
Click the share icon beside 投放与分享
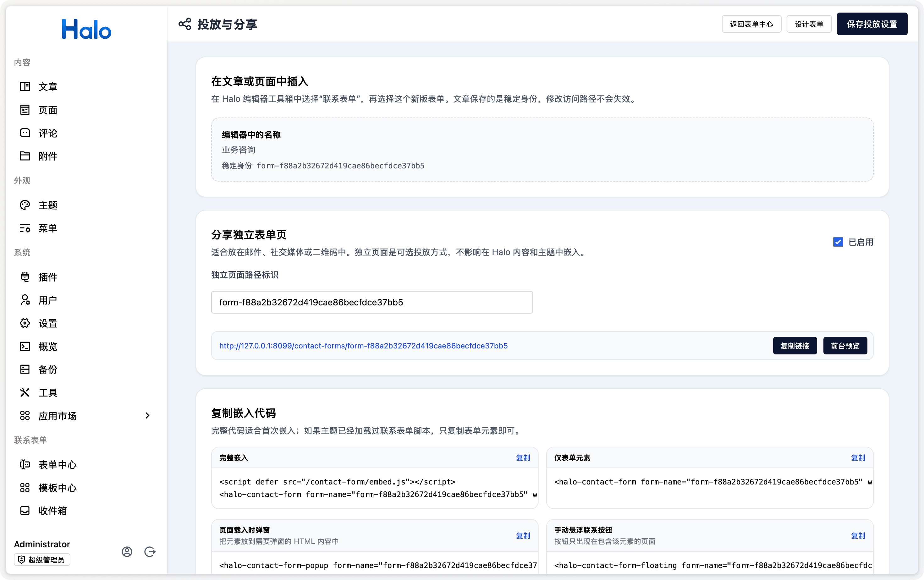185,24
